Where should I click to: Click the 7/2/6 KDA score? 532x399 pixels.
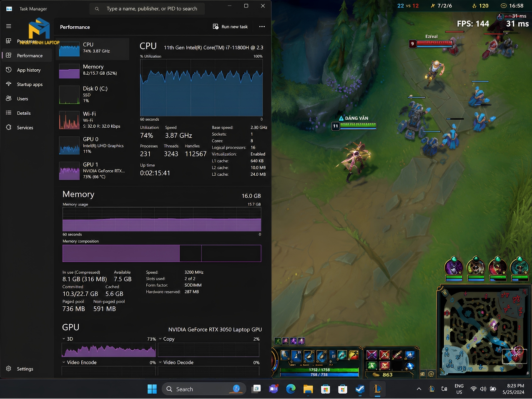pyautogui.click(x=444, y=6)
